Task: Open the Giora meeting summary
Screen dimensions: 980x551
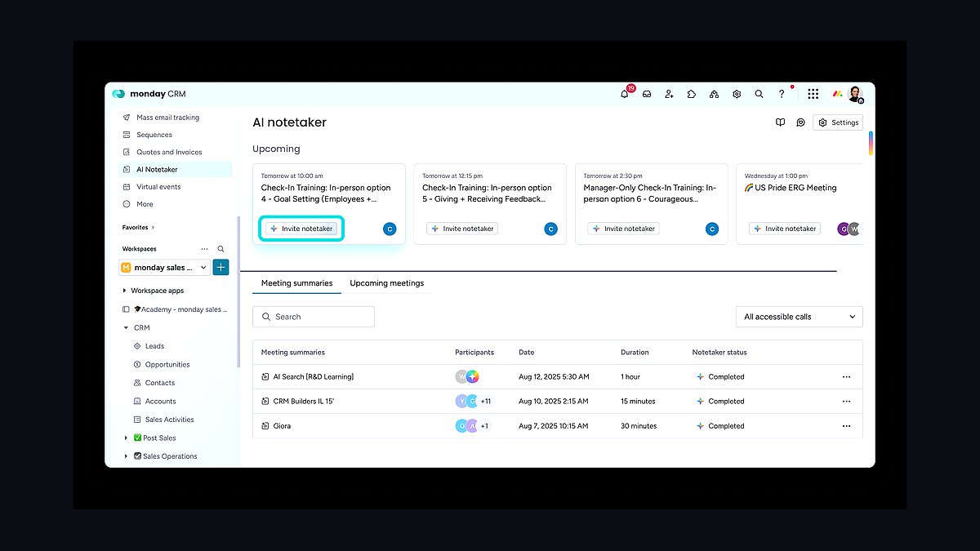Action: (282, 426)
